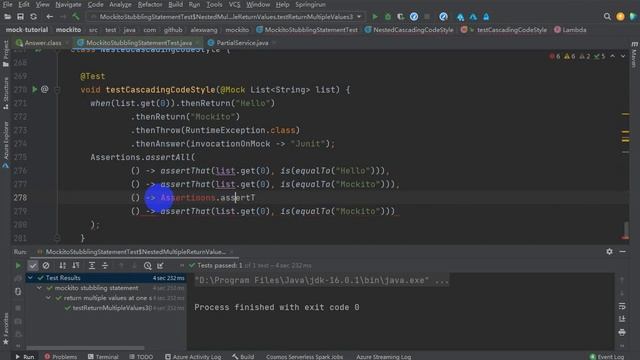
Task: Collapse all test result nodes
Action: (105, 266)
